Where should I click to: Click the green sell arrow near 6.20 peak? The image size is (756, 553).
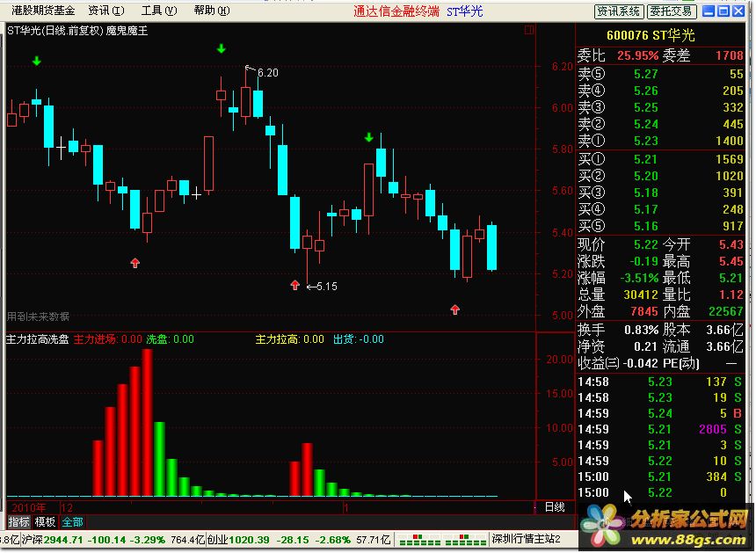[222, 48]
